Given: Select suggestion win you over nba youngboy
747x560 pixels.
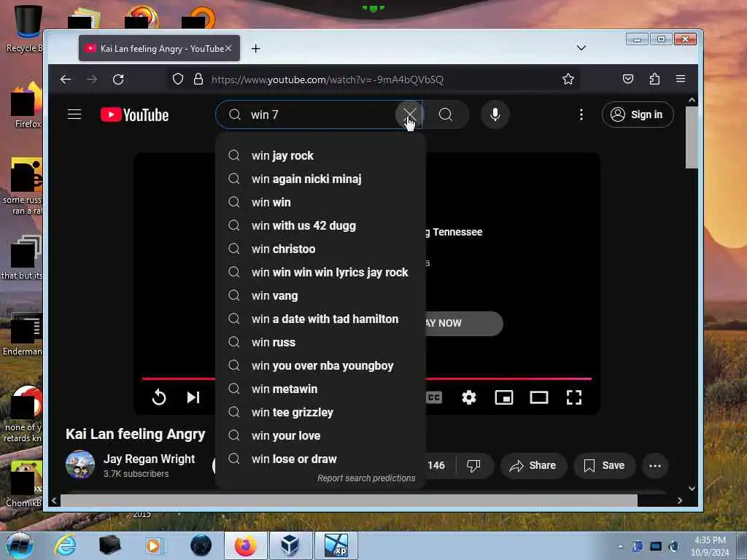Looking at the screenshot, I should pos(320,365).
